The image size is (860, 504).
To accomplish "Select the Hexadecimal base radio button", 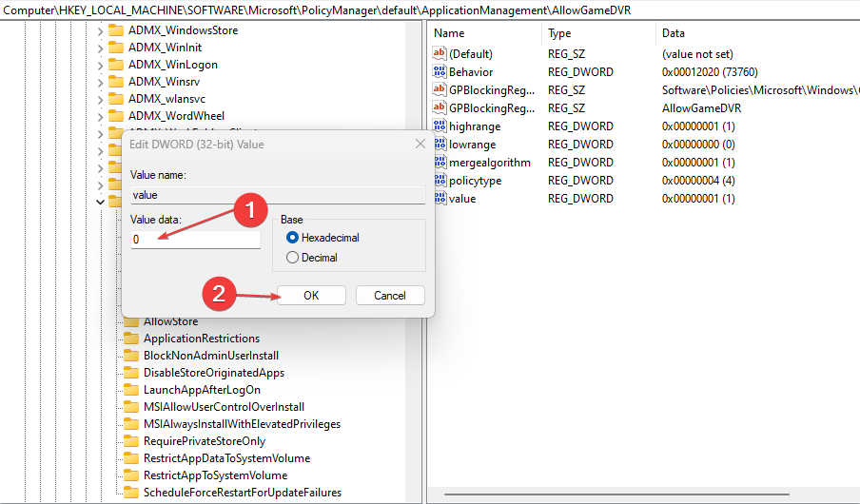I will coord(292,238).
